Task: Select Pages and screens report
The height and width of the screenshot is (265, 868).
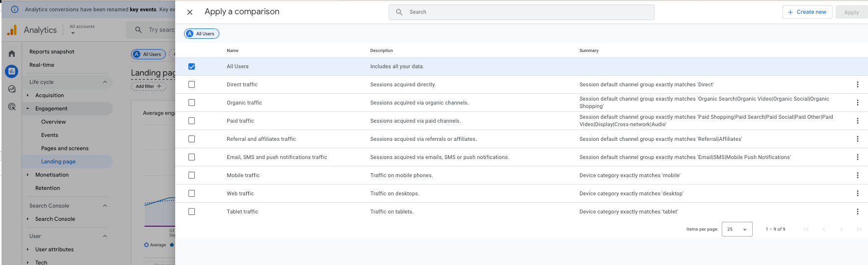Action: pos(65,148)
